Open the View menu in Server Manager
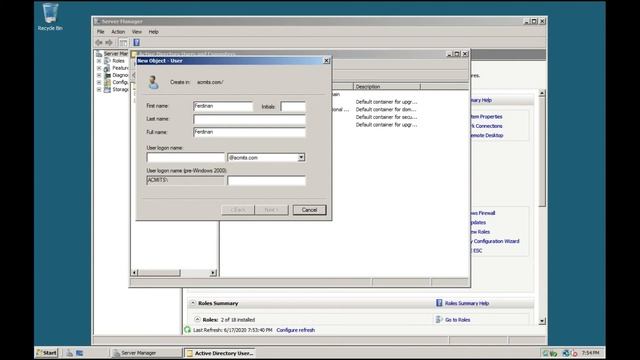 pyautogui.click(x=137, y=32)
